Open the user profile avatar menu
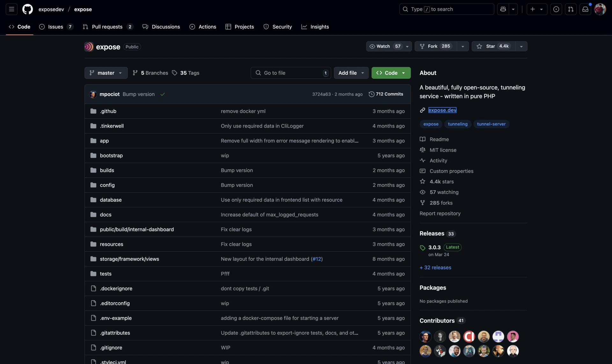Image resolution: width=612 pixels, height=364 pixels. click(x=600, y=9)
